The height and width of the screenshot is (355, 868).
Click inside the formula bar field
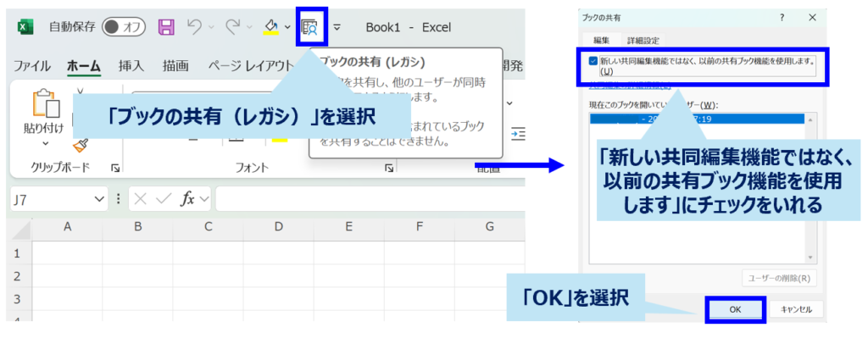[x=370, y=199]
